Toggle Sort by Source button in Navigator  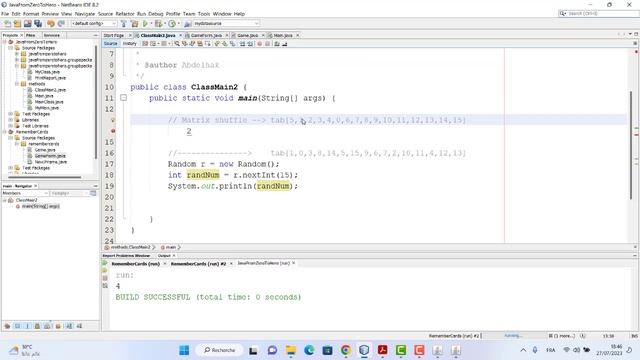coord(79,326)
